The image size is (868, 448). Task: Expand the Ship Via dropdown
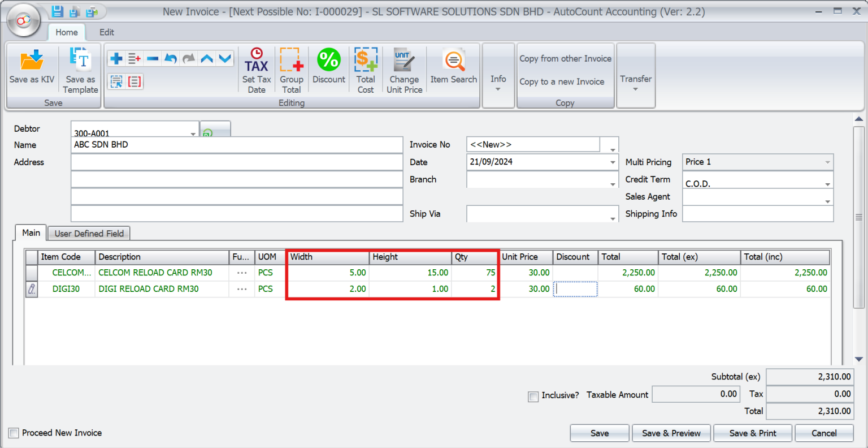(613, 218)
